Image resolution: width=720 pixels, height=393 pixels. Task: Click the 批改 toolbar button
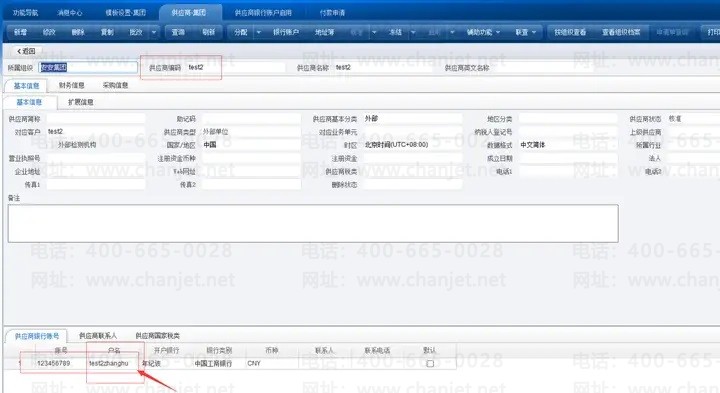coord(136,32)
